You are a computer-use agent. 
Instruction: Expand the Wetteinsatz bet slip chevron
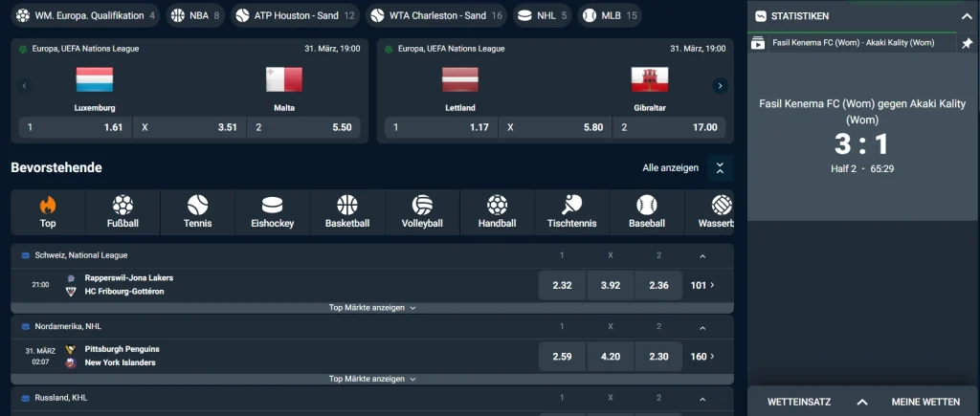click(862, 403)
